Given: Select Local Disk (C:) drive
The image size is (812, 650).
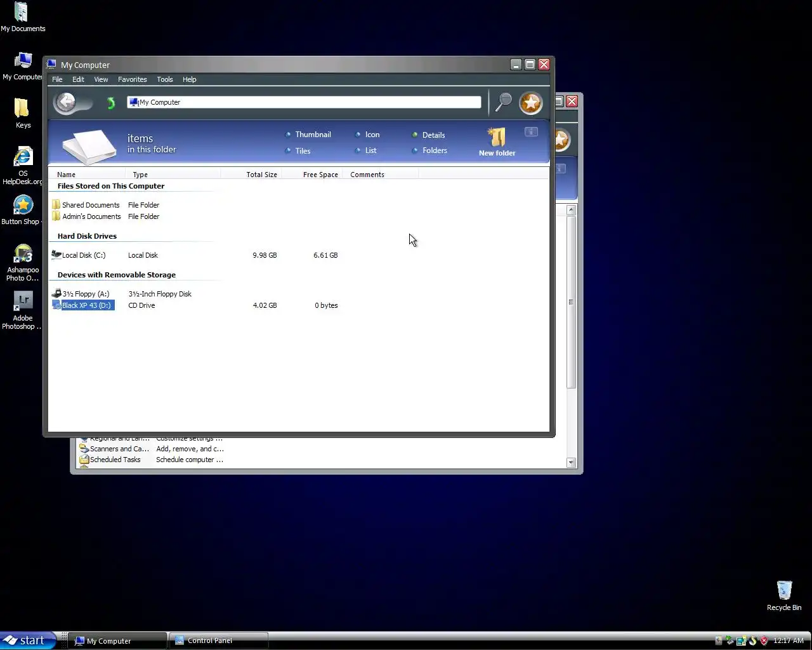Looking at the screenshot, I should (79, 255).
